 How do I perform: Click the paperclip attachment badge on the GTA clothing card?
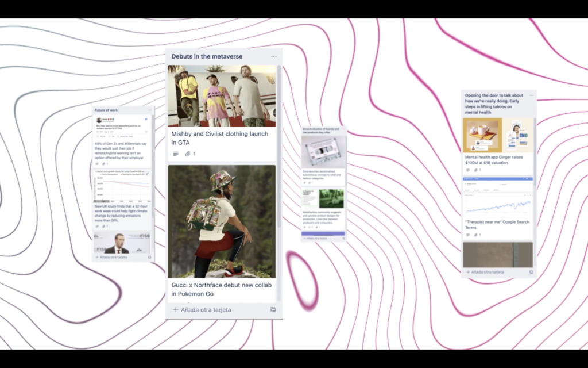pyautogui.click(x=188, y=154)
